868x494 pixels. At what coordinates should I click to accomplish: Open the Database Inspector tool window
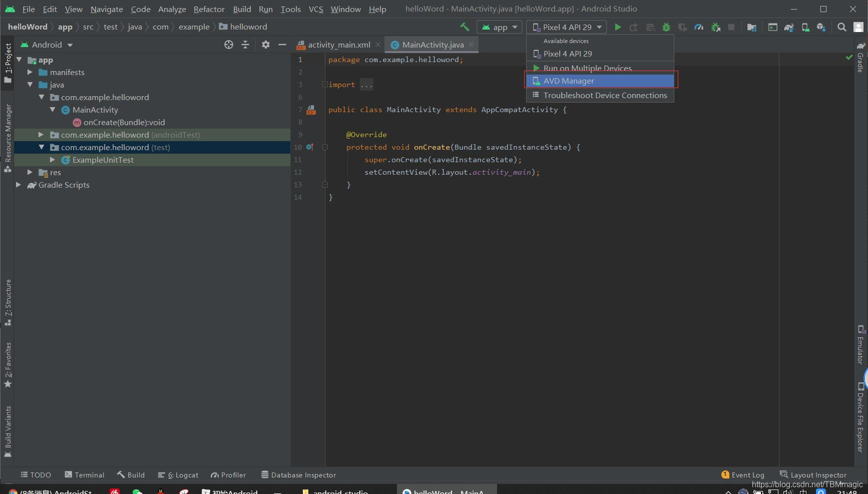(x=298, y=475)
